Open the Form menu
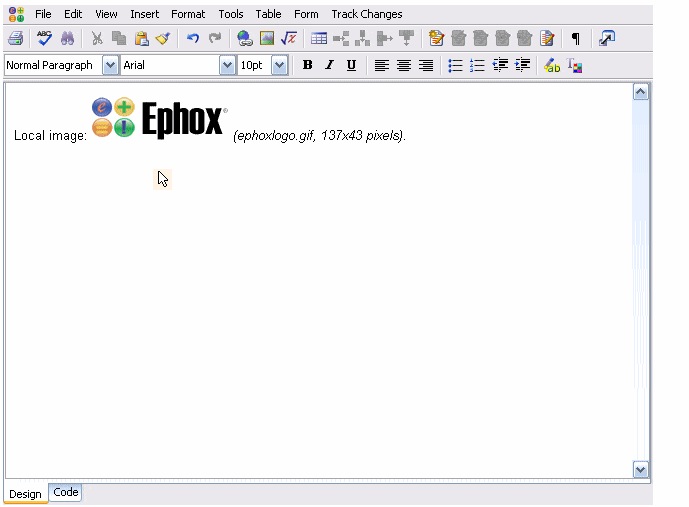689x507 pixels. 306,14
